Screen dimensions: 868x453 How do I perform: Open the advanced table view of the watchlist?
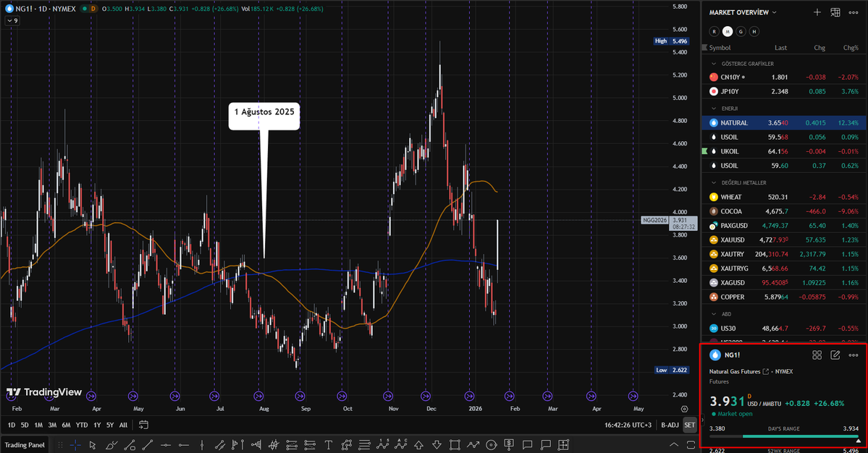[835, 12]
